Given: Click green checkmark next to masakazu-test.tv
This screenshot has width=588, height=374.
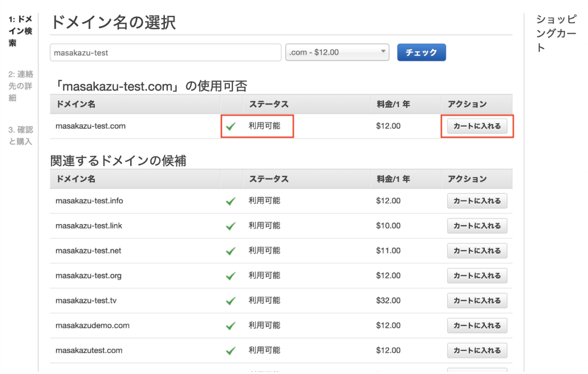Looking at the screenshot, I should (231, 301).
